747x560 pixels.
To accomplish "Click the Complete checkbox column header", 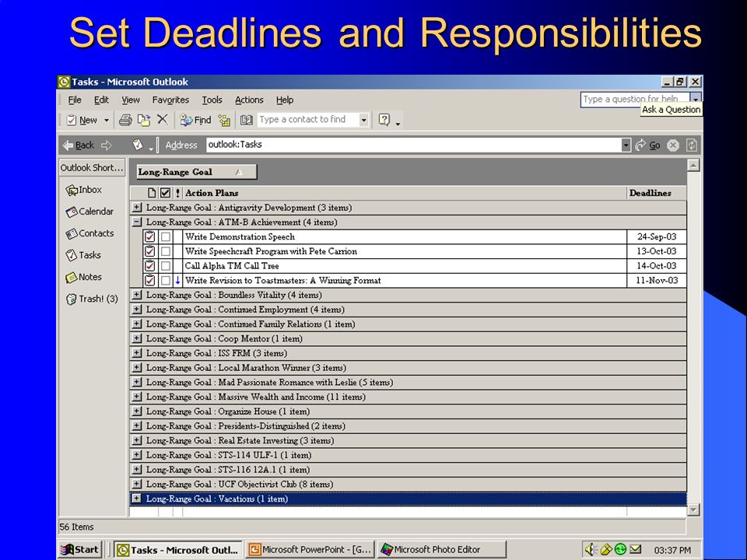I will [x=165, y=193].
